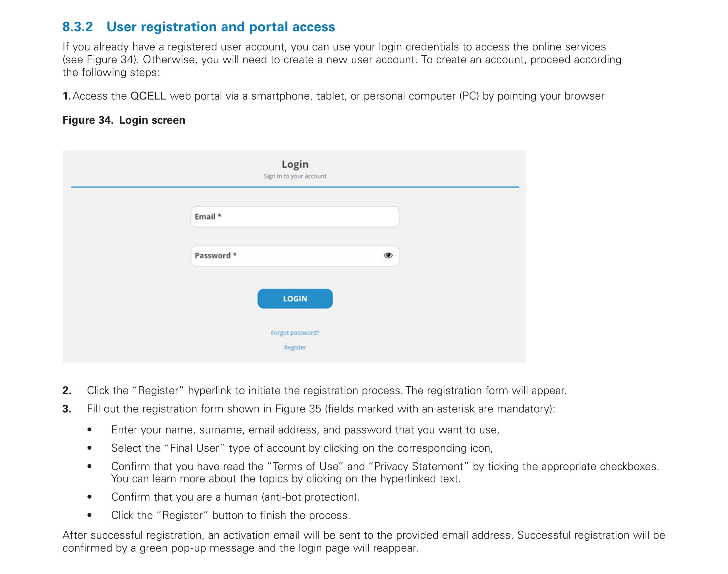Focus the Password input field
The width and height of the screenshot is (728, 574).
pos(286,256)
